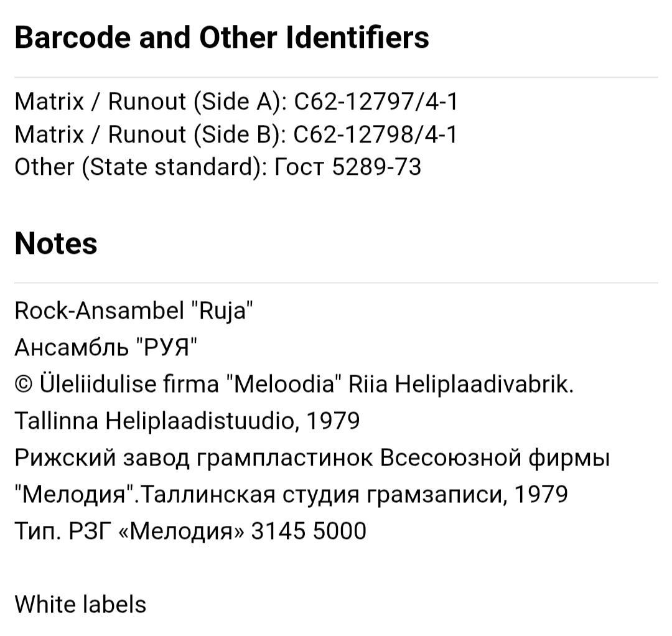The width and height of the screenshot is (672, 636).
Task: Click Рижский завод грампластинок line
Action: (312, 458)
